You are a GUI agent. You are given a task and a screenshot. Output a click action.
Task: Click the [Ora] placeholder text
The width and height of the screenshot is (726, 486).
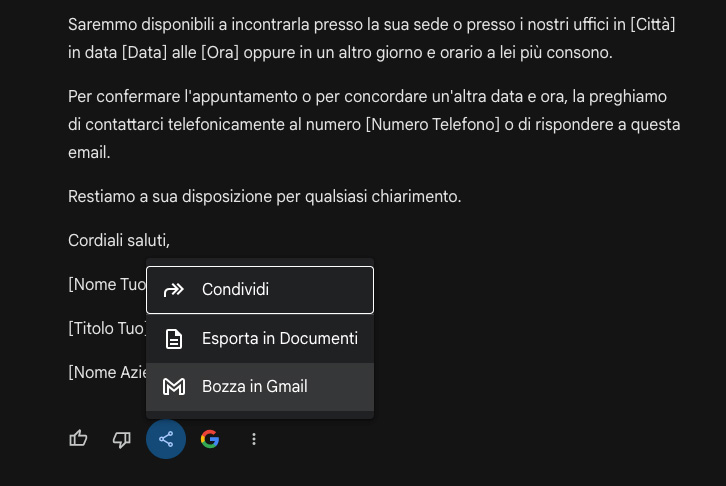(x=222, y=53)
